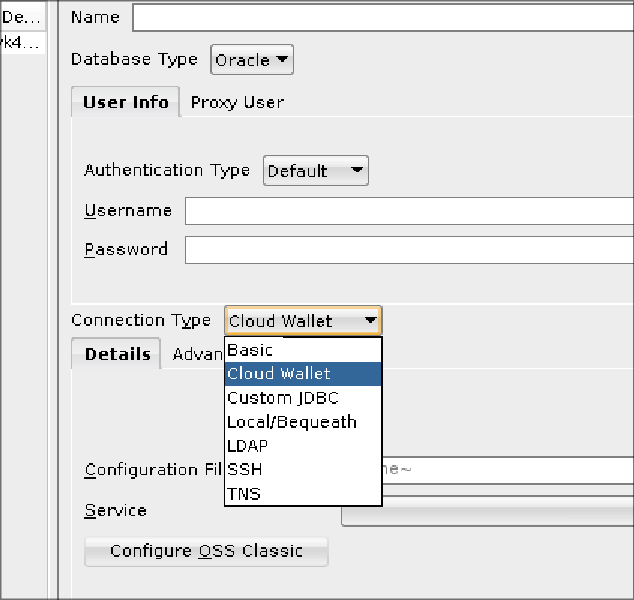Expand the Authentication Type dropdown

315,171
